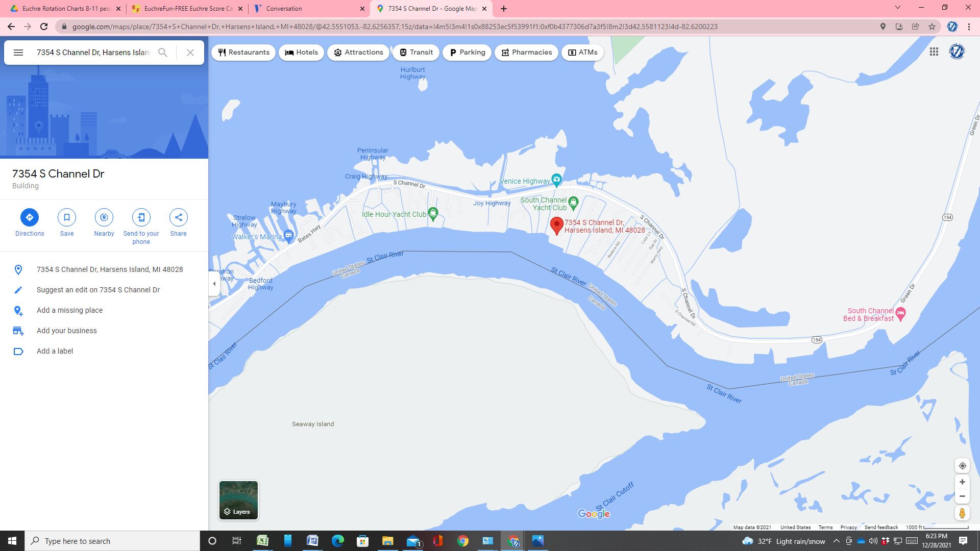Open weather widget 32°F Light rain/snow
The image size is (980, 551).
tap(783, 541)
